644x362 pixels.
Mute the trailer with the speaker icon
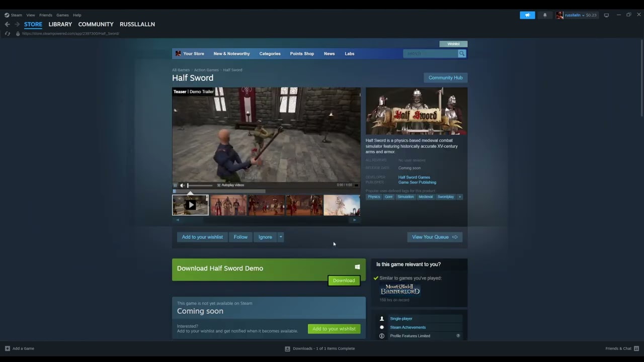tap(182, 185)
